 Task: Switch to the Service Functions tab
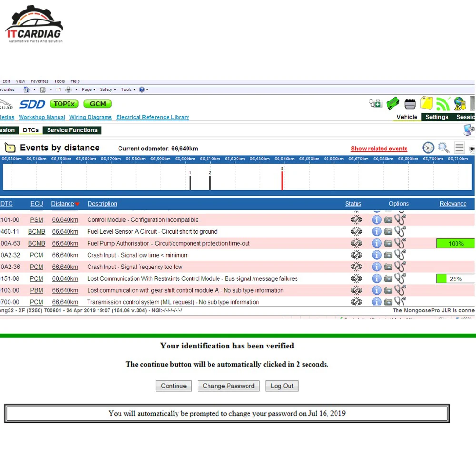pos(72,130)
